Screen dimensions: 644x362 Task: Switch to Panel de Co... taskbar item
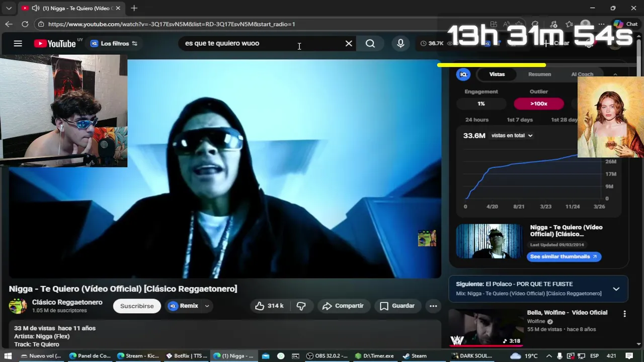point(90,356)
